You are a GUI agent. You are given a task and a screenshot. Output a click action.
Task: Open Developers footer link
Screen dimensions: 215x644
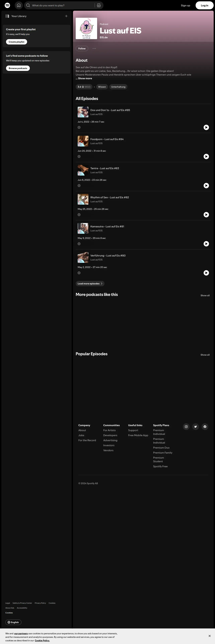coord(110,435)
